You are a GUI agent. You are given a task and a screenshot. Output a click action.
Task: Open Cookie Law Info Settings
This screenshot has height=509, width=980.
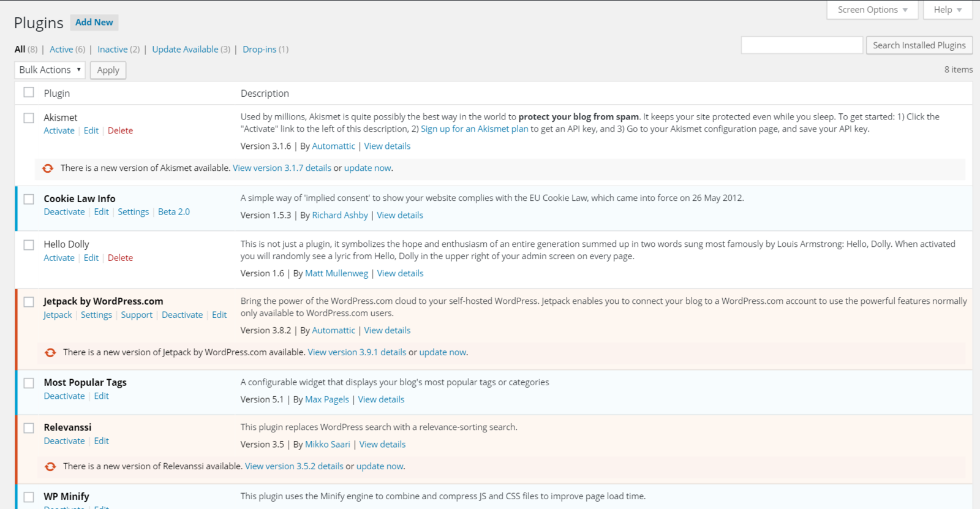tap(133, 212)
